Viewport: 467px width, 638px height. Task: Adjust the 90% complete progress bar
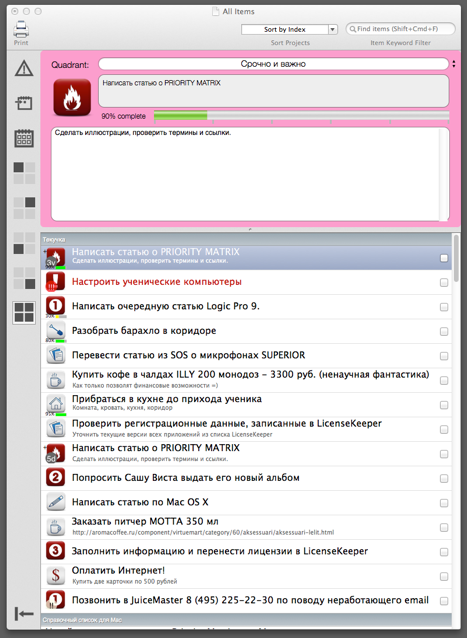(301, 116)
